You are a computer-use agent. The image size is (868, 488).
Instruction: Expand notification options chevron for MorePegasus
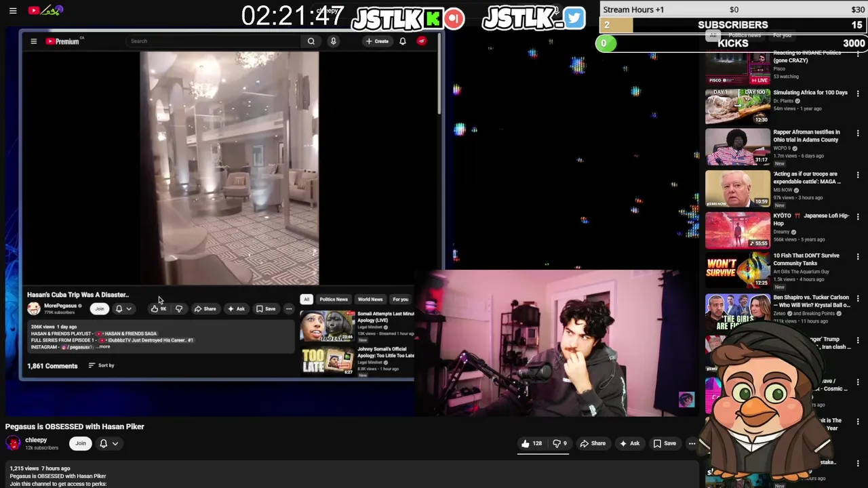[x=129, y=309]
